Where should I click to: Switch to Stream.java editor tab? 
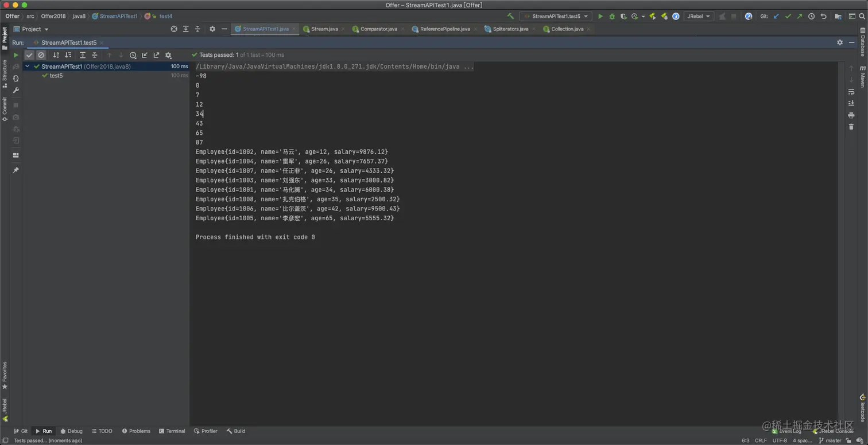(324, 29)
